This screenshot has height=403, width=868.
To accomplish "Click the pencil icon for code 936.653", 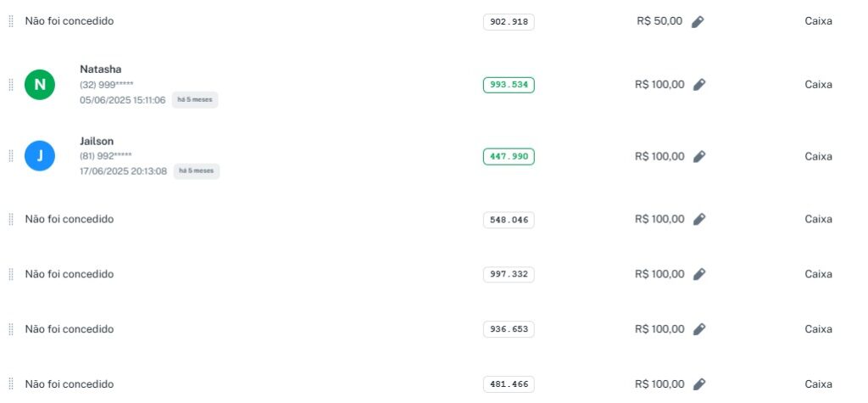I will [x=698, y=329].
